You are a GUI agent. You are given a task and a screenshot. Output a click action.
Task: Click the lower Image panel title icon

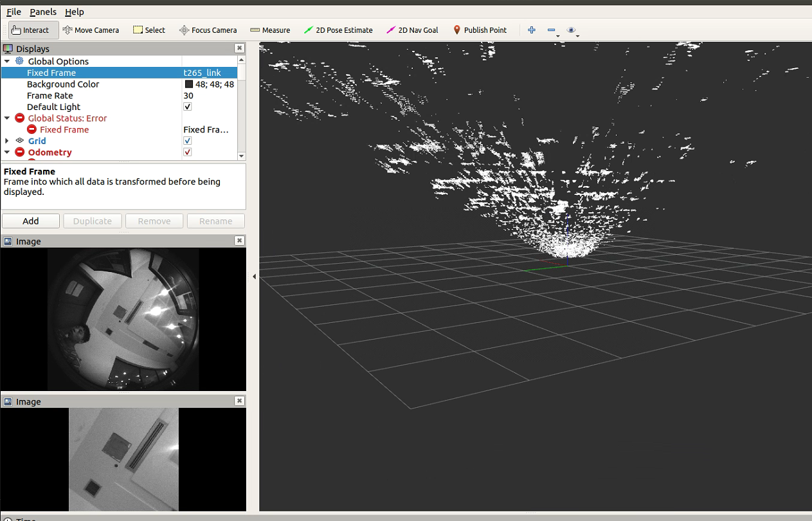(8, 401)
